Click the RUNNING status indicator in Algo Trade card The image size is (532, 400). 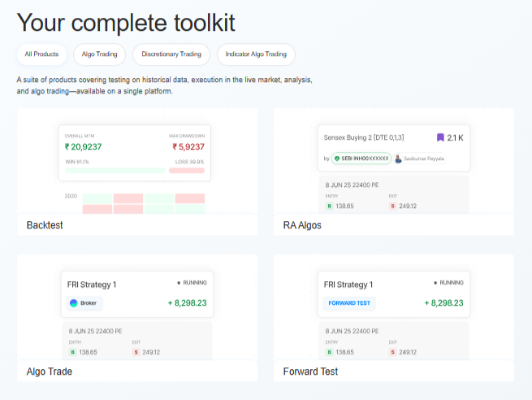click(x=192, y=283)
